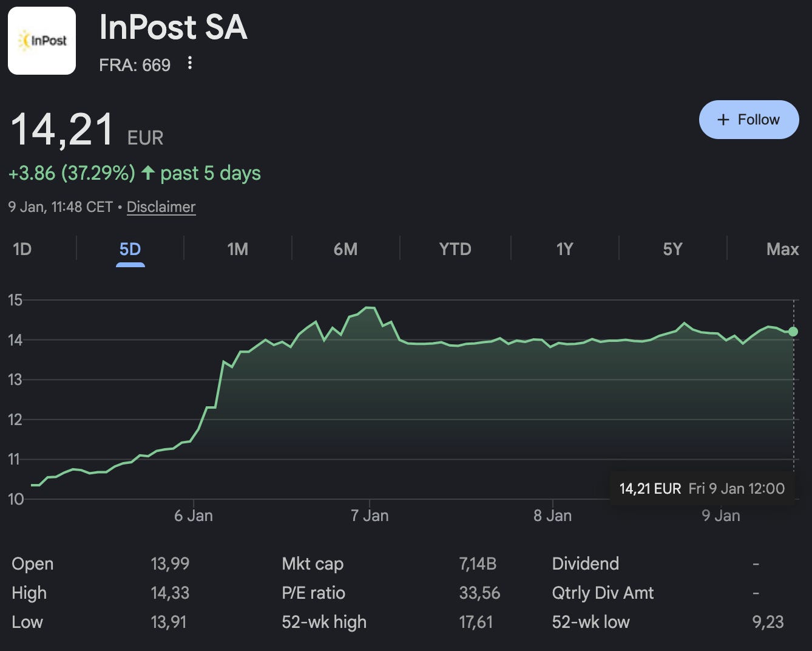
Task: Show the 6M chart range
Action: 345,249
